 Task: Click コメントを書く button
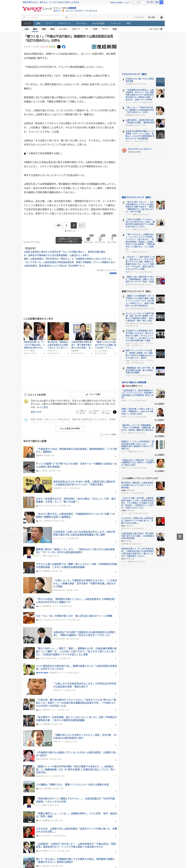(x=93, y=394)
